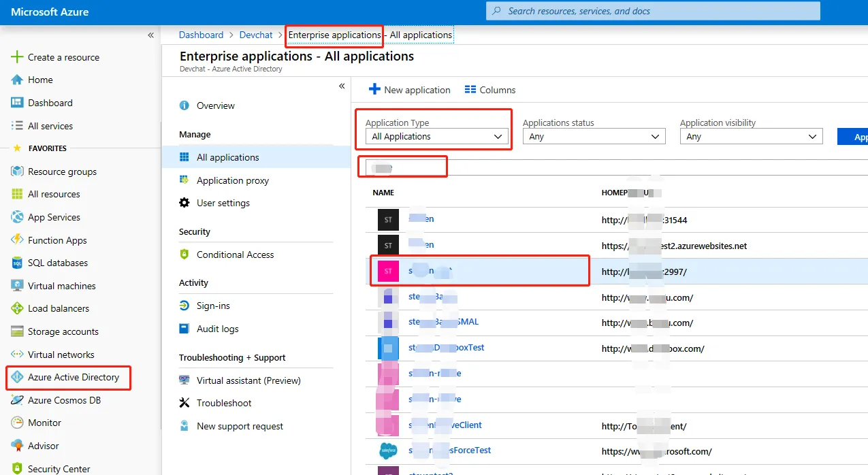Image resolution: width=868 pixels, height=475 pixels.
Task: Open the Applications status dropdown
Action: coord(594,137)
